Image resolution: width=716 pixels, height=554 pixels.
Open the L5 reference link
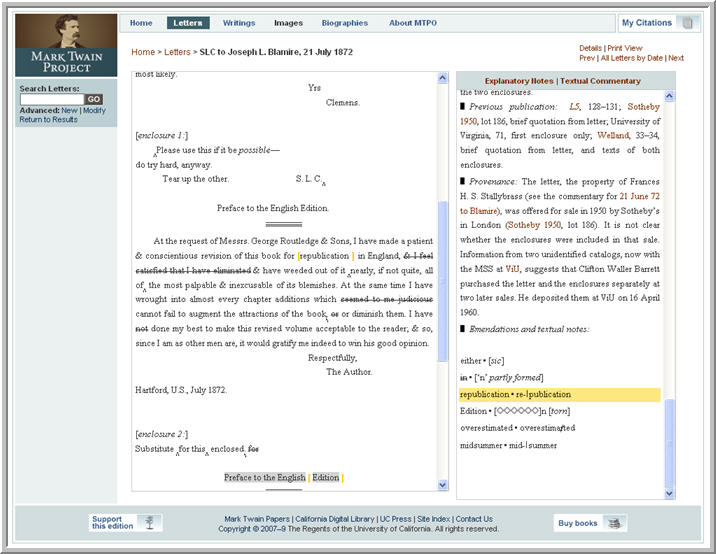[x=574, y=107]
